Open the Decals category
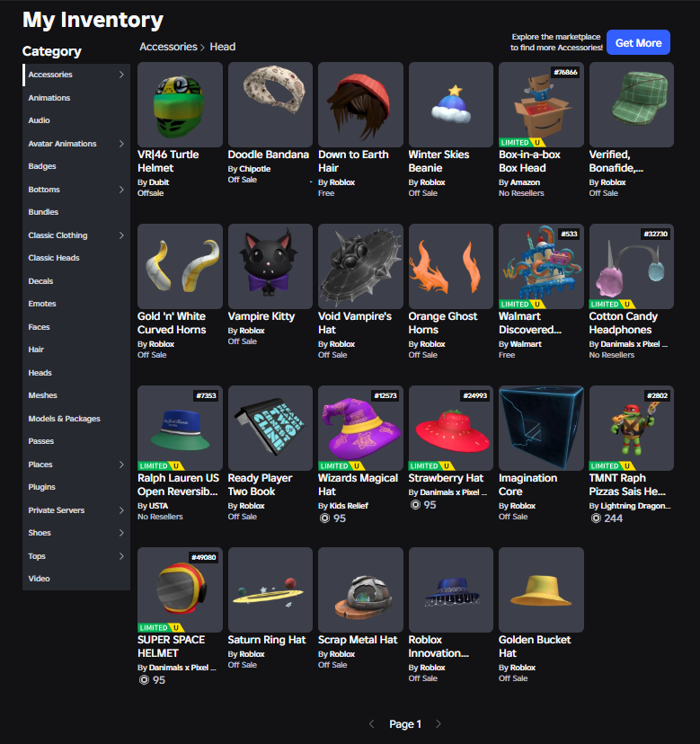 pos(76,281)
